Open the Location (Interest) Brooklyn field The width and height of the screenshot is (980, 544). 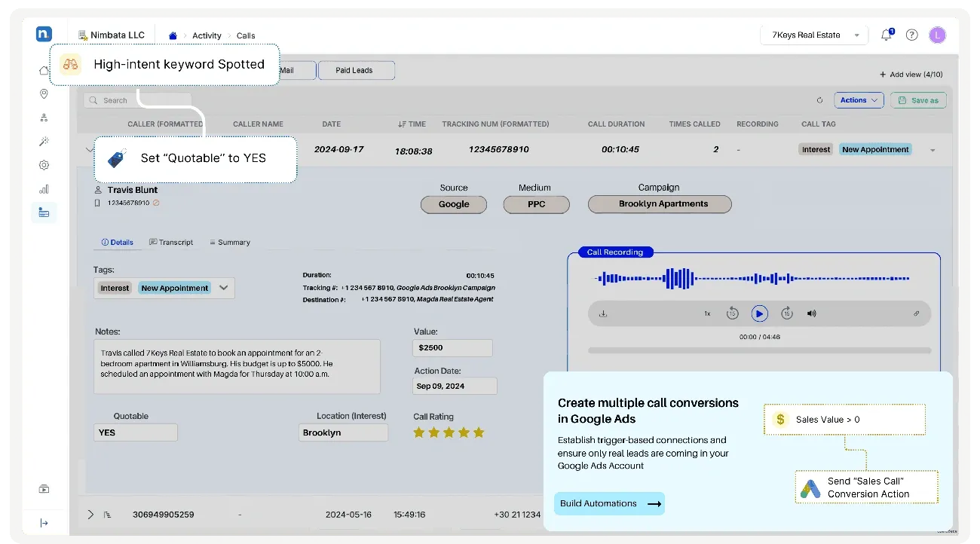343,432
